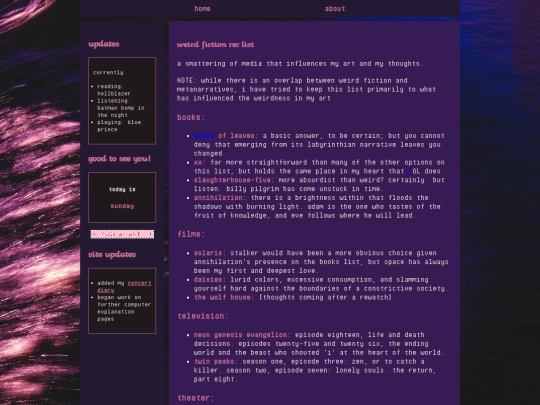Click the 'films:' section heading
This screenshot has height=405, width=540.
point(191,234)
